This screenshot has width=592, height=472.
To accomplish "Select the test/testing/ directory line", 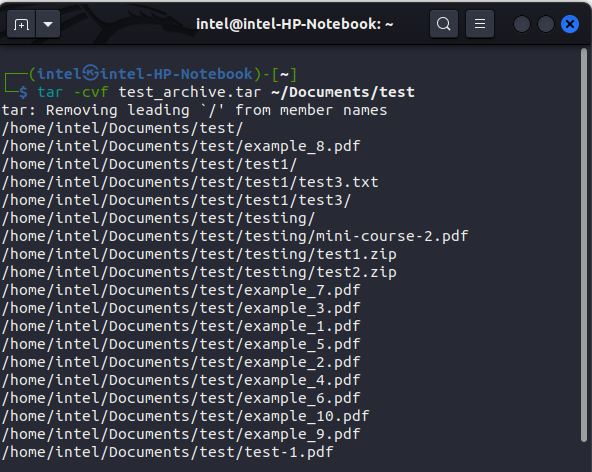I will click(159, 218).
